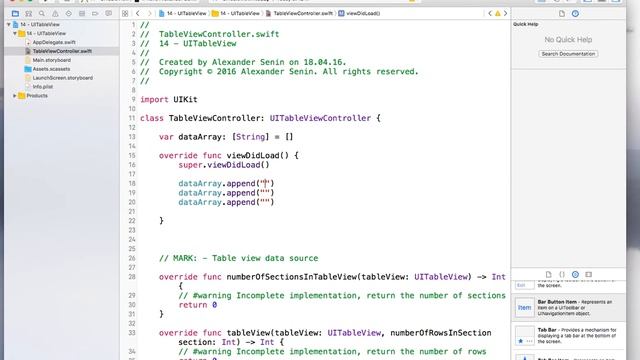Expand the Products group
The image size is (640, 360).
[x=15, y=96]
